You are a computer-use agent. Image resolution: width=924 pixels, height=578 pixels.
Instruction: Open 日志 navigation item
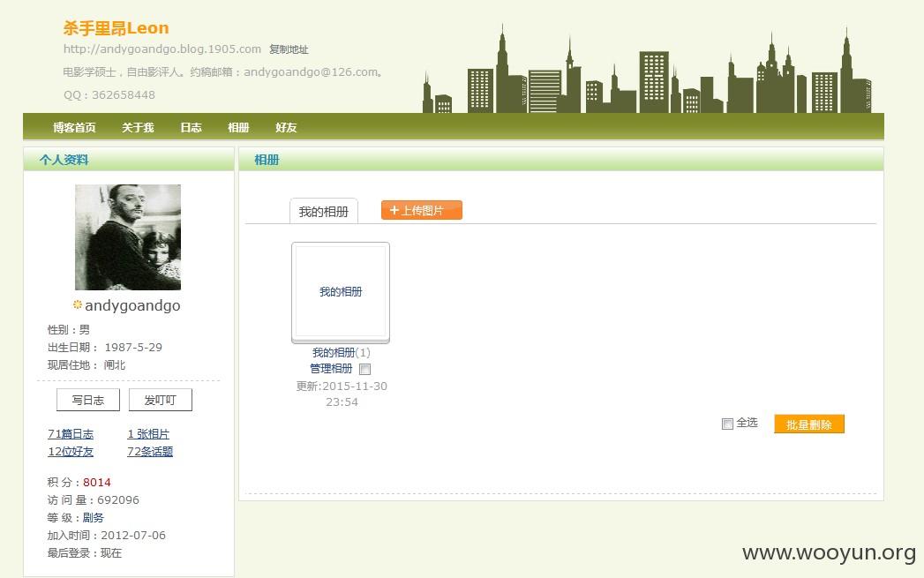click(191, 127)
